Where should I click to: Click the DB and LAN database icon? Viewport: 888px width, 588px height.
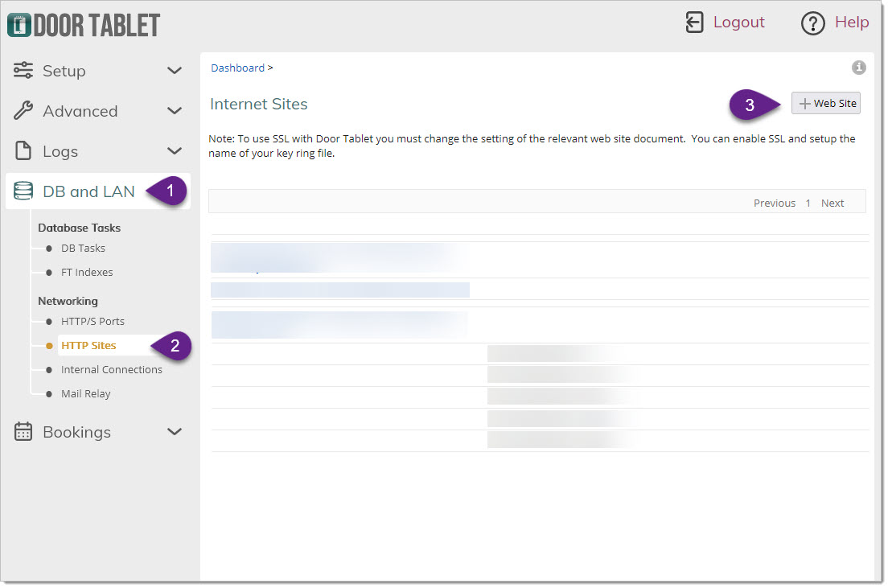pyautogui.click(x=23, y=191)
